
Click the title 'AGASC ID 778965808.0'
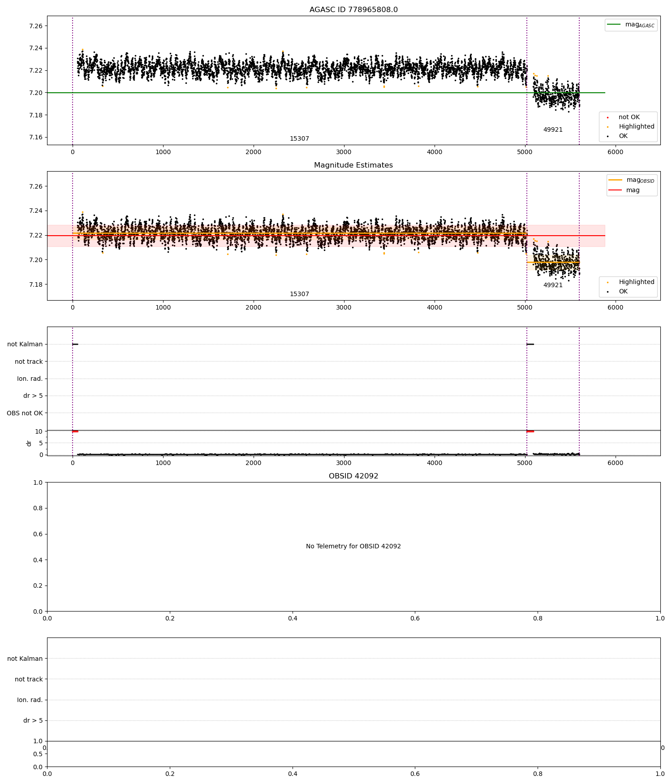(x=353, y=10)
